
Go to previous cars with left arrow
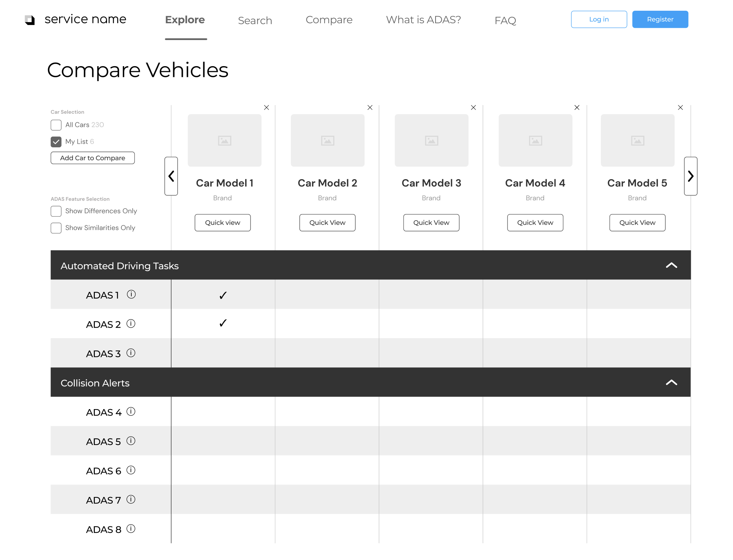click(x=171, y=176)
